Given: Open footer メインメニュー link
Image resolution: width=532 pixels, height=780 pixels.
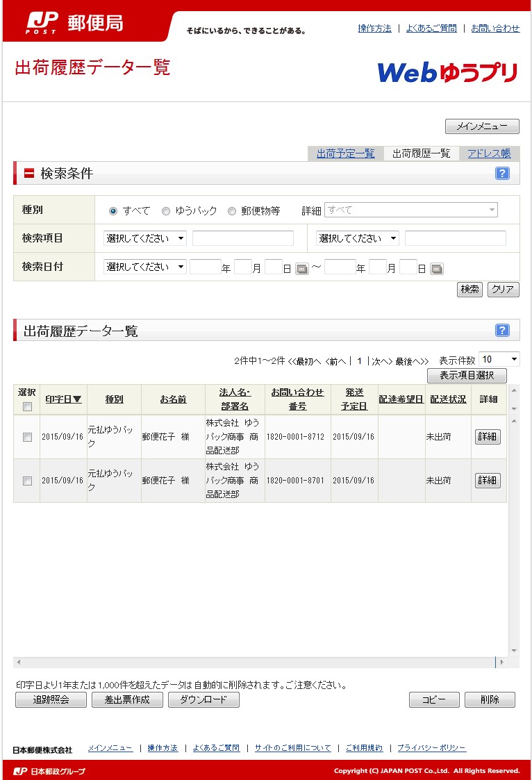Looking at the screenshot, I should point(110,747).
